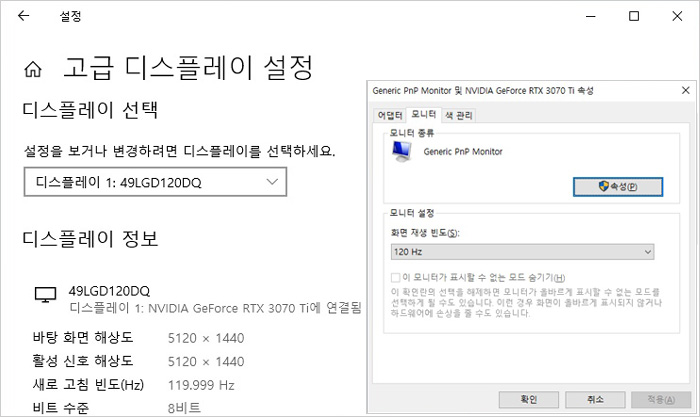The width and height of the screenshot is (700, 417).
Task: Toggle the hide unsupported modes checkbox
Action: [x=397, y=277]
